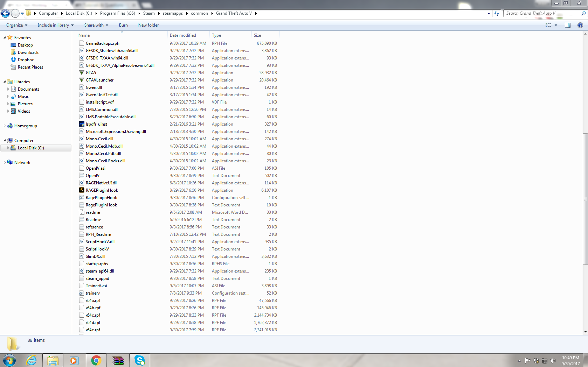Click the Burn toolbar button
This screenshot has height=367, width=588.
coord(123,25)
